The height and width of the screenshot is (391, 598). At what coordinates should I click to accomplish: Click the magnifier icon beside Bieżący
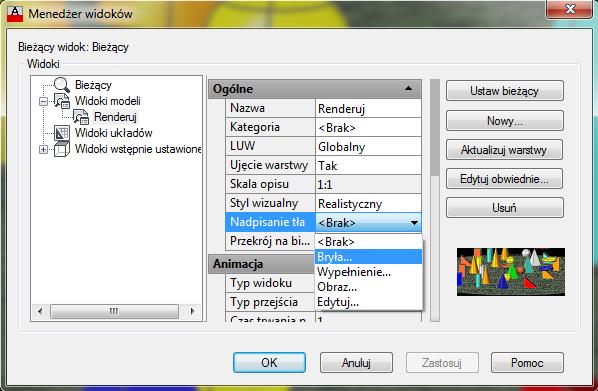[x=62, y=85]
